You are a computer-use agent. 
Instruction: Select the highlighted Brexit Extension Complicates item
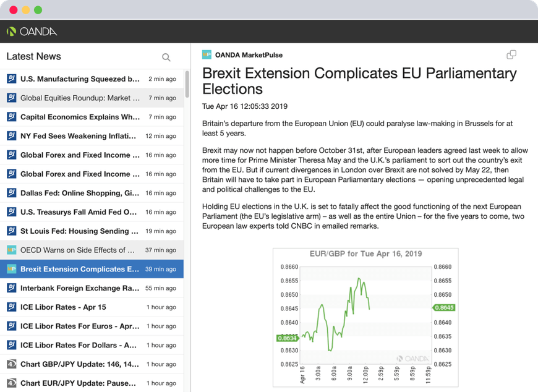point(80,269)
